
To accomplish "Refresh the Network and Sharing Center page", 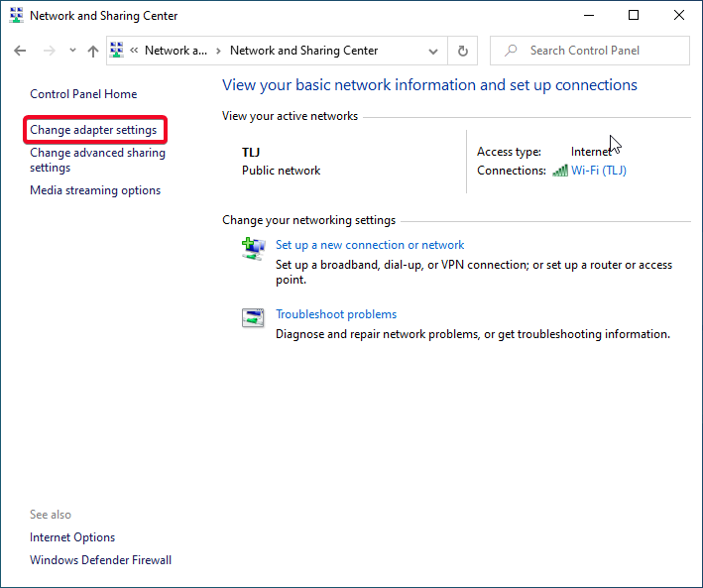I will click(462, 51).
